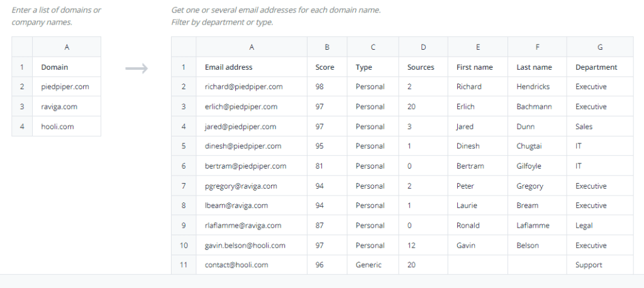Click sources cell in Jared row
644x288 pixels.
tap(423, 126)
